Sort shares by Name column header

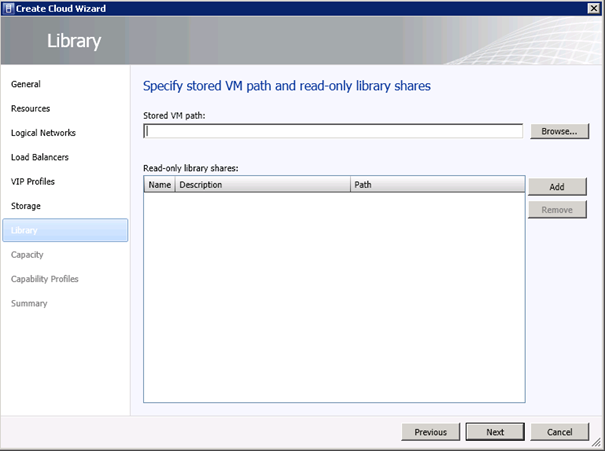(x=160, y=185)
